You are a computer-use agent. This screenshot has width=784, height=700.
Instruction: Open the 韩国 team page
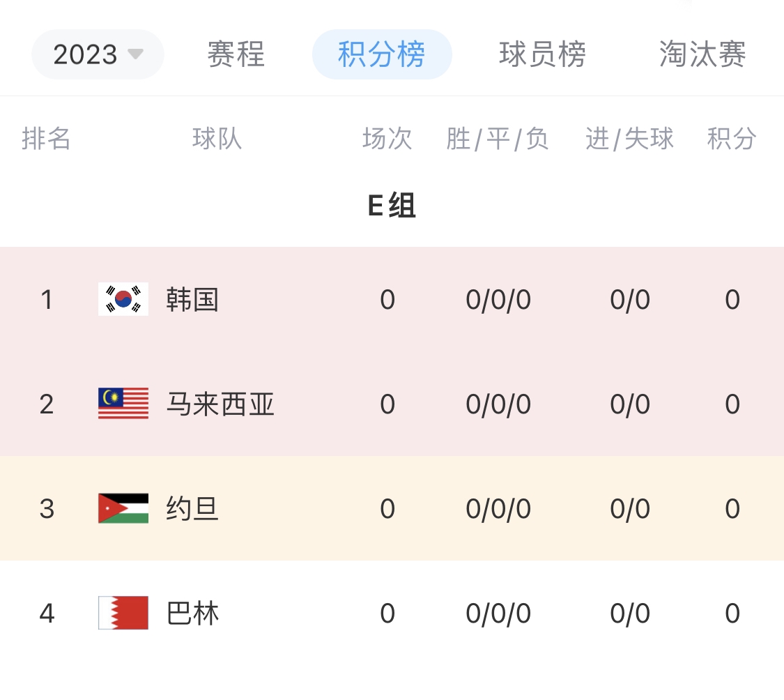pyautogui.click(x=192, y=300)
